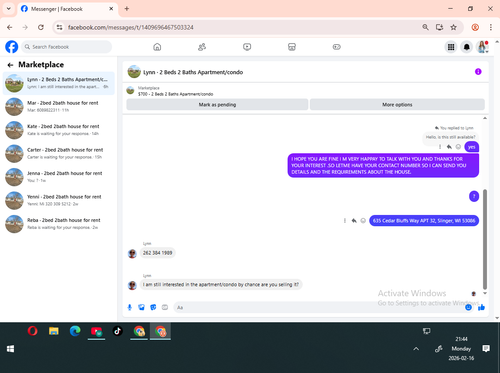Open Chrome zoom magnifier icon
The height and width of the screenshot is (373, 500).
pos(425,27)
